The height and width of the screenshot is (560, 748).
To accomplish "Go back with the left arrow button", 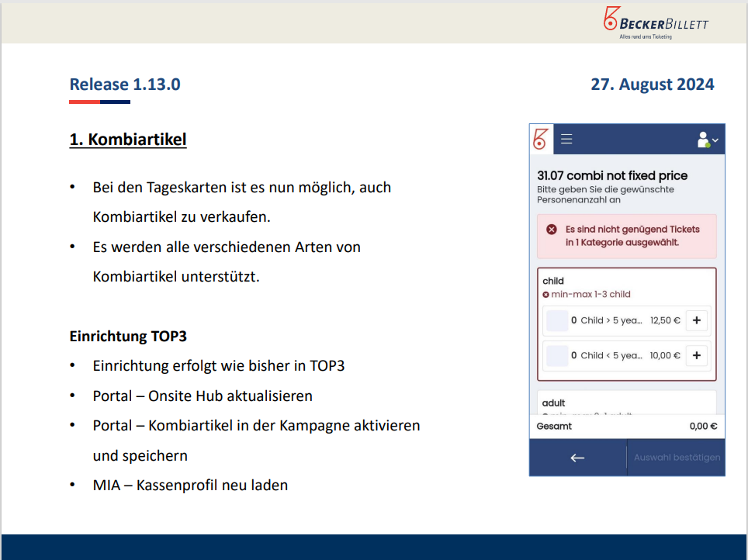I will (578, 458).
